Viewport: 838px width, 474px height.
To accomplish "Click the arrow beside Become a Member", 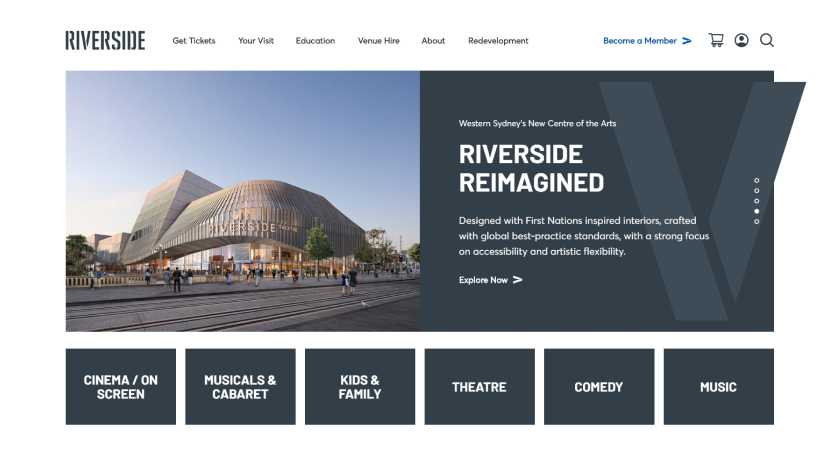I will tap(687, 41).
